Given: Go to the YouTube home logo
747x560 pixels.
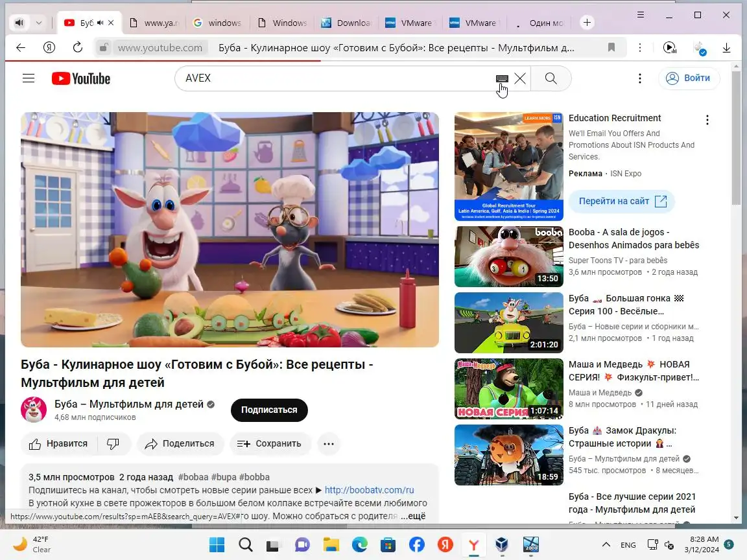Looking at the screenshot, I should tap(81, 78).
